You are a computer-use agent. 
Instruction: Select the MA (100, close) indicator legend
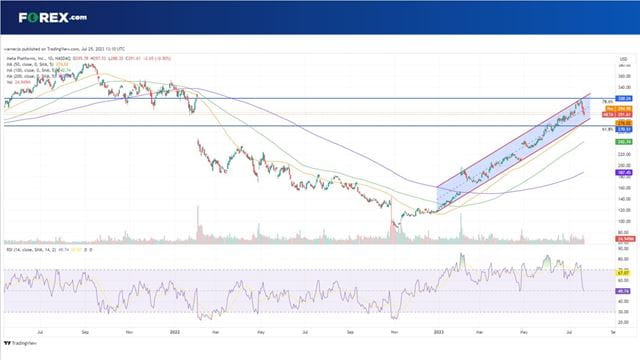tap(39, 70)
